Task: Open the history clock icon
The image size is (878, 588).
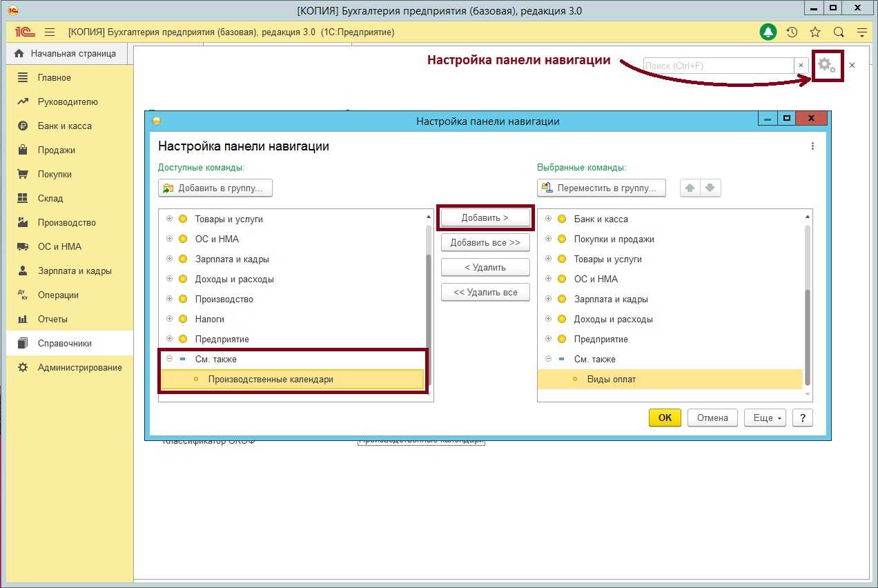Action: click(792, 32)
